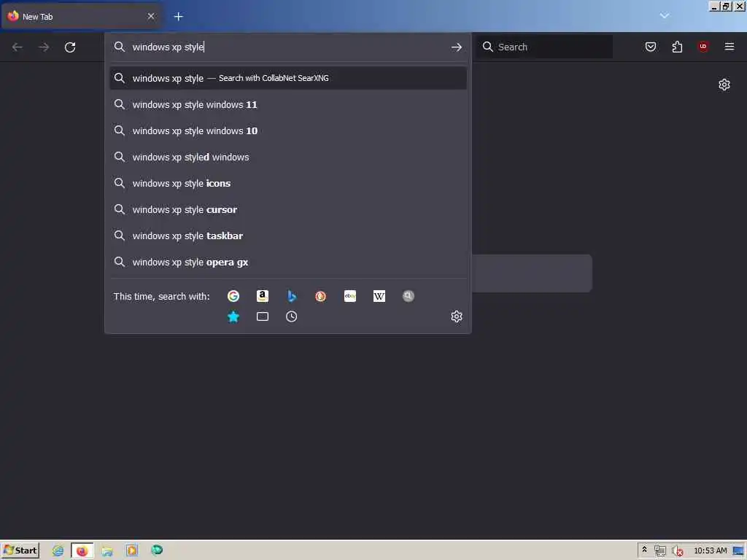Open the Extensions puzzle icon

click(x=677, y=47)
